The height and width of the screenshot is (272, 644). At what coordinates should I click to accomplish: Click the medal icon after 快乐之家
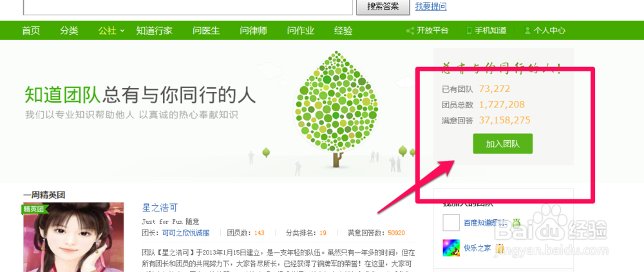[x=500, y=248]
